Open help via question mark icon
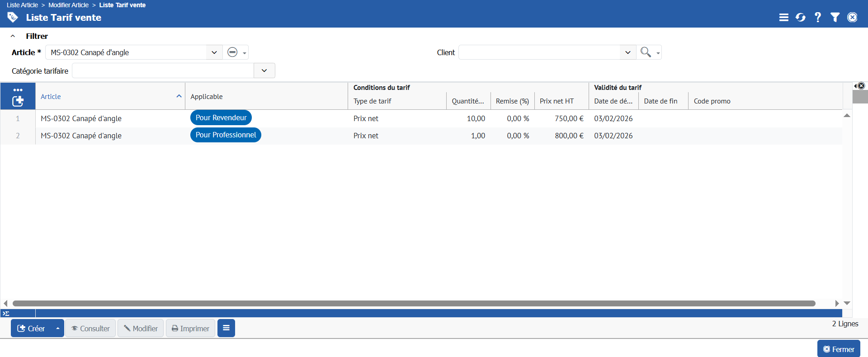This screenshot has height=357, width=868. 818,17
